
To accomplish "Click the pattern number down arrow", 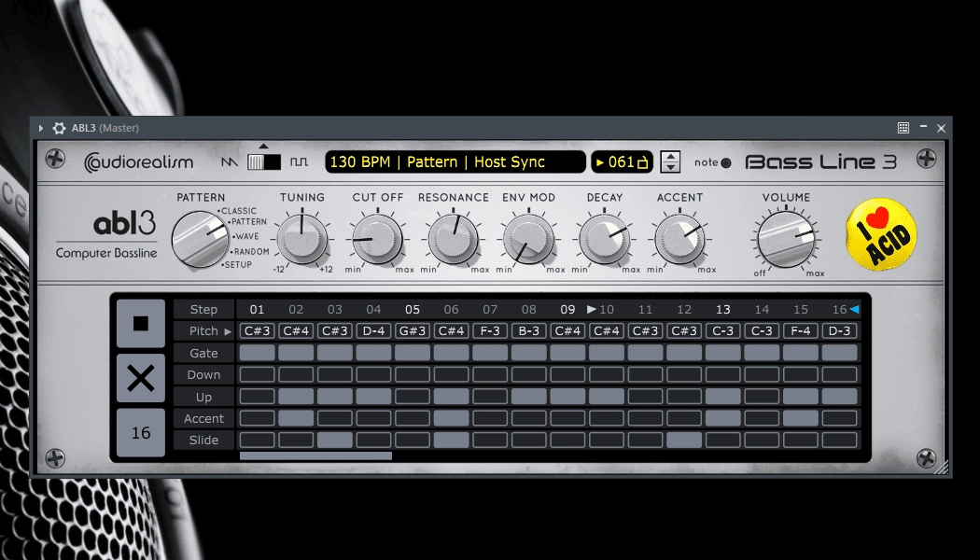I will point(670,167).
